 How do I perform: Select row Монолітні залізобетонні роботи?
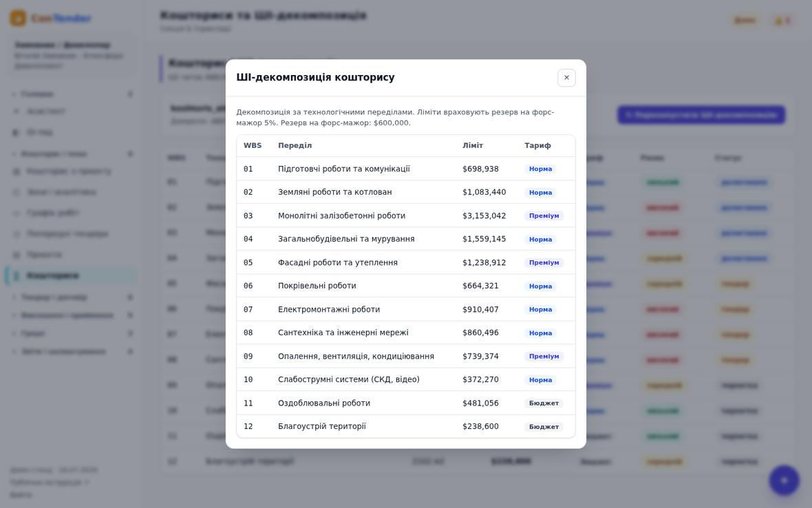406,215
